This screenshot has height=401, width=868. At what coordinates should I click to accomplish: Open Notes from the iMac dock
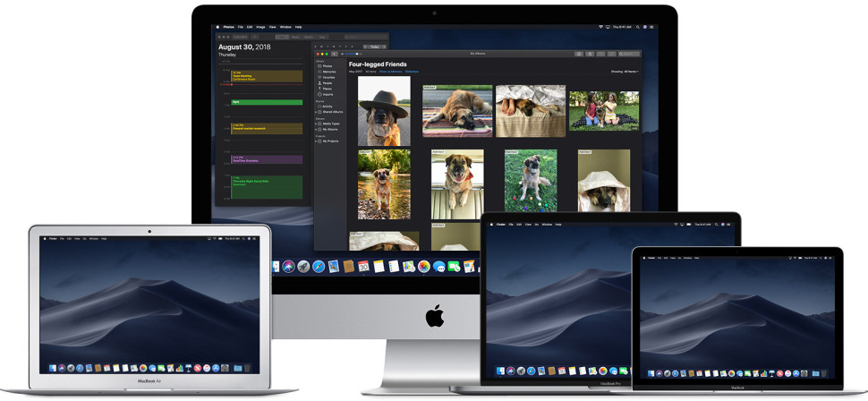point(379,267)
